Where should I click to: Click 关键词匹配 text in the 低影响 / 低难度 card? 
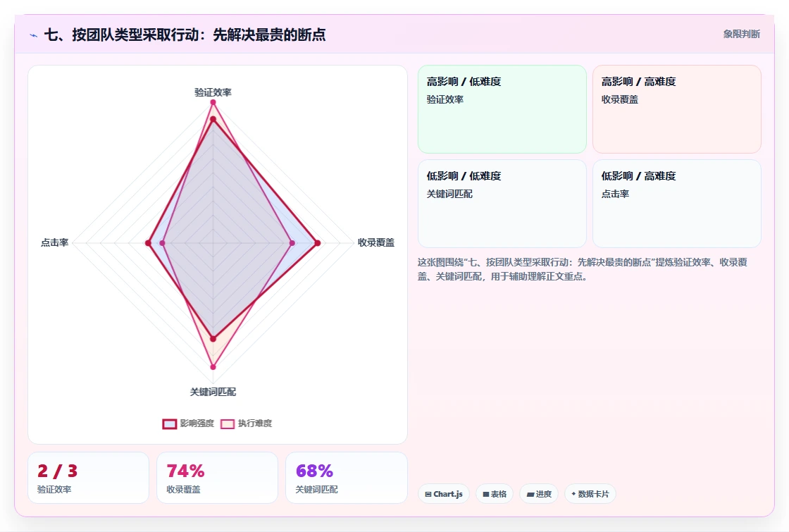point(449,194)
